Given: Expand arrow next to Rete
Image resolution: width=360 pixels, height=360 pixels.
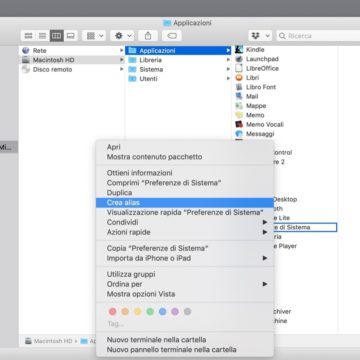Looking at the screenshot, I should 121,51.
